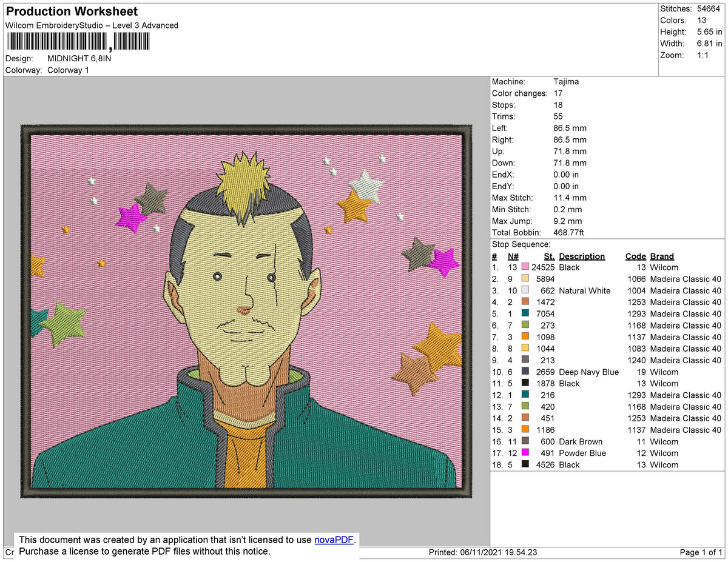
Task: Select the pink swatch in stop row 24525
Action: click(x=525, y=267)
